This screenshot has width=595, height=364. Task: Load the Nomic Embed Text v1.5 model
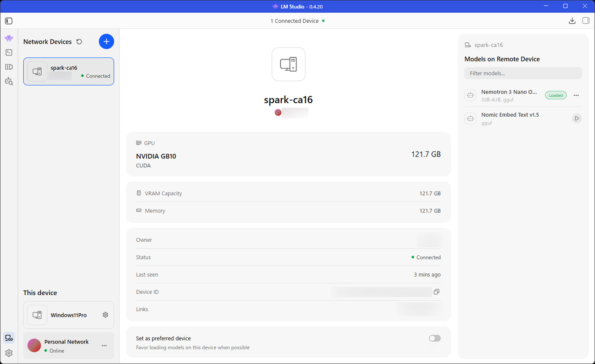(x=577, y=119)
